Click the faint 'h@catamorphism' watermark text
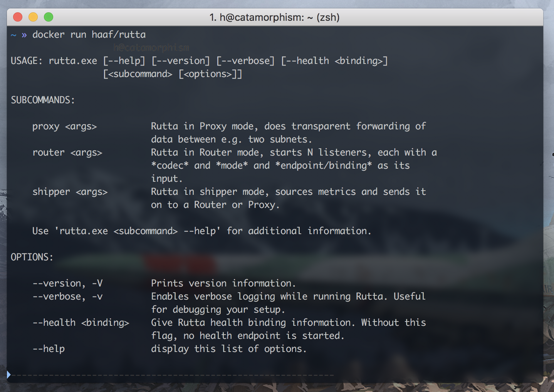 151,48
